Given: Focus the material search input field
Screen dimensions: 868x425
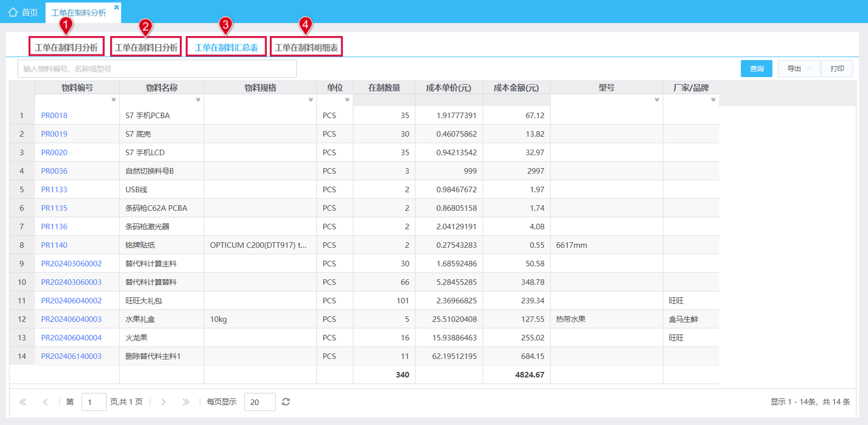Looking at the screenshot, I should click(157, 69).
